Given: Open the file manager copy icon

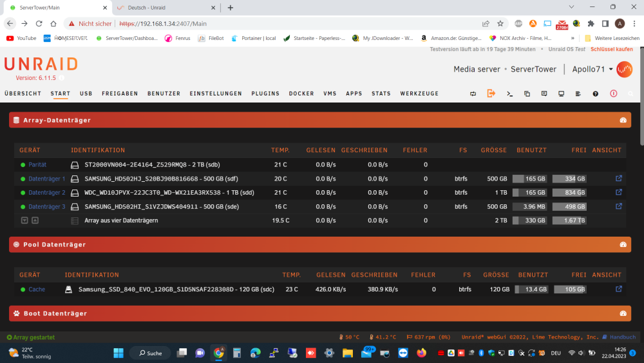Looking at the screenshot, I should coord(527,93).
